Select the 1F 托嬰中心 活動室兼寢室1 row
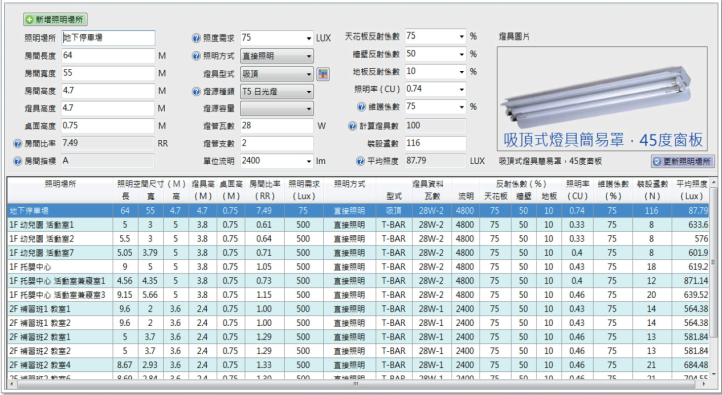The height and width of the screenshot is (395, 722). tap(359, 281)
